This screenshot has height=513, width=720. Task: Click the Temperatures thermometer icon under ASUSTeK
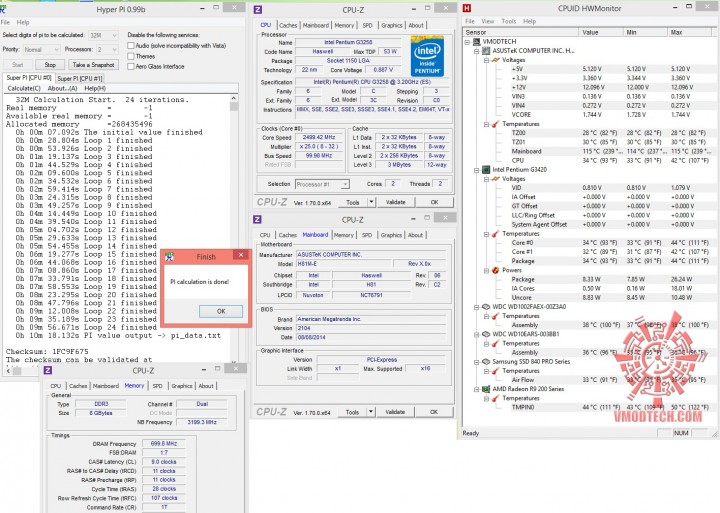[495, 124]
